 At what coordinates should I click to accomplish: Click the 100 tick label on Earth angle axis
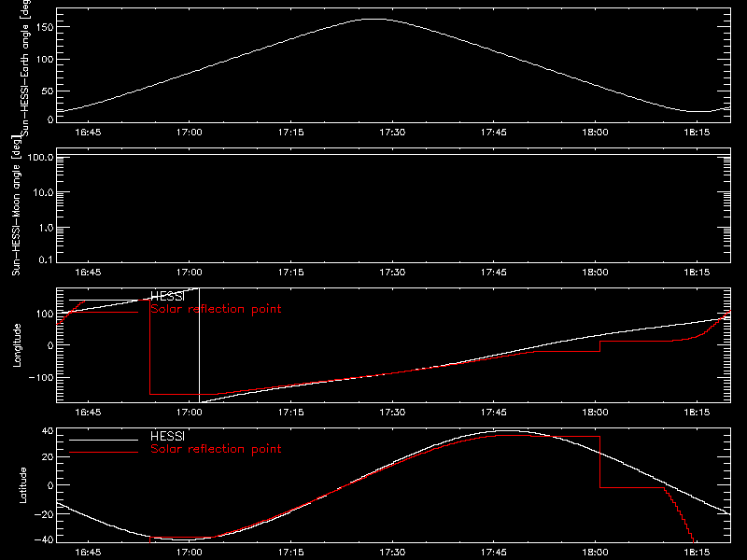45,60
